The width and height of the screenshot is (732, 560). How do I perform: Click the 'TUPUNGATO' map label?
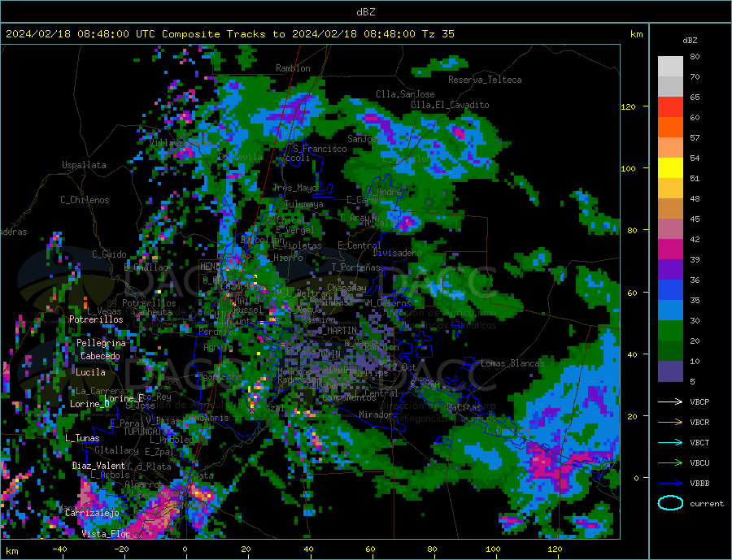pyautogui.click(x=145, y=432)
